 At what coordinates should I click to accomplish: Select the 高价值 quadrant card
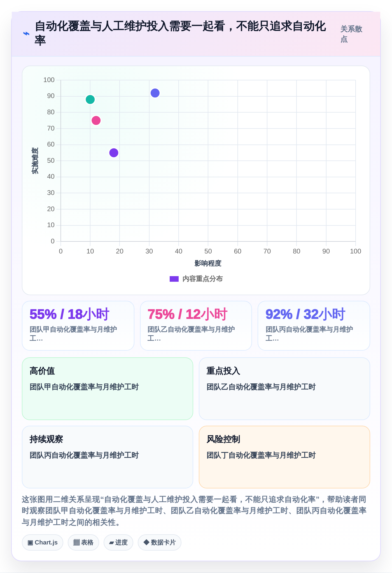tap(108, 389)
